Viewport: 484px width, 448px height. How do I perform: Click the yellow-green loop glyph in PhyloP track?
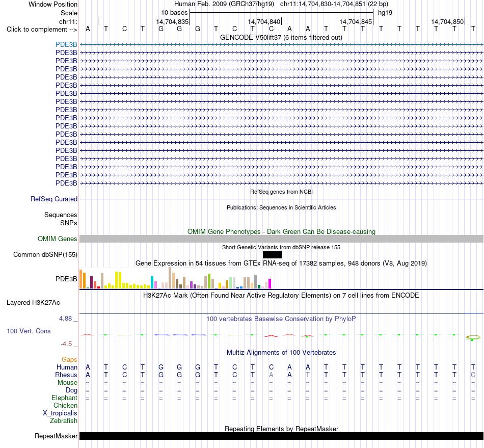tap(473, 337)
